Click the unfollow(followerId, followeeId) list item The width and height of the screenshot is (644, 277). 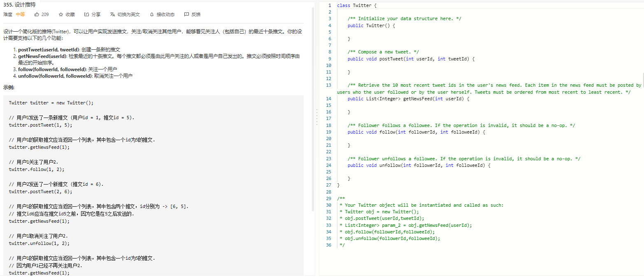[x=75, y=76]
